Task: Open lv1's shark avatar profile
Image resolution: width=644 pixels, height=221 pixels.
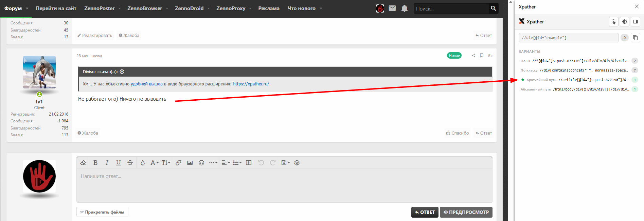Action: (x=39, y=72)
